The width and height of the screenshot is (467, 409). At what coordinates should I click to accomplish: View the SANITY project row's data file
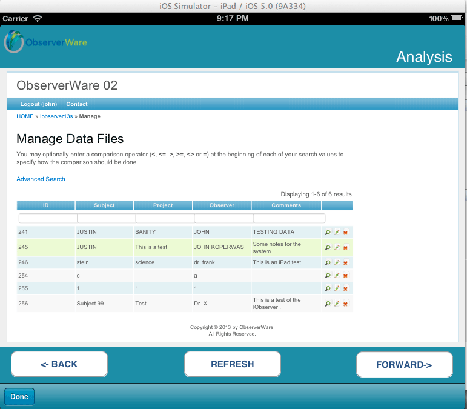pyautogui.click(x=328, y=232)
